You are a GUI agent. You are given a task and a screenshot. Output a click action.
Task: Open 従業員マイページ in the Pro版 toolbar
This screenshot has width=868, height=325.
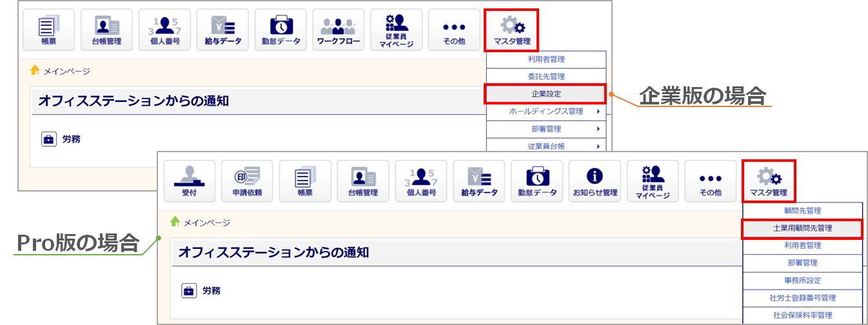[x=653, y=181]
